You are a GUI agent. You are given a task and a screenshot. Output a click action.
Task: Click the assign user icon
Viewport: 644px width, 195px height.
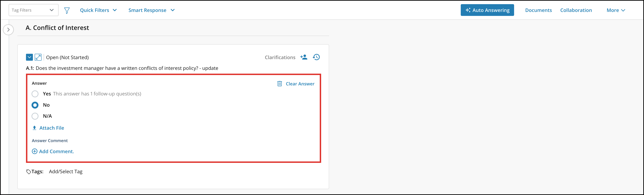(304, 57)
